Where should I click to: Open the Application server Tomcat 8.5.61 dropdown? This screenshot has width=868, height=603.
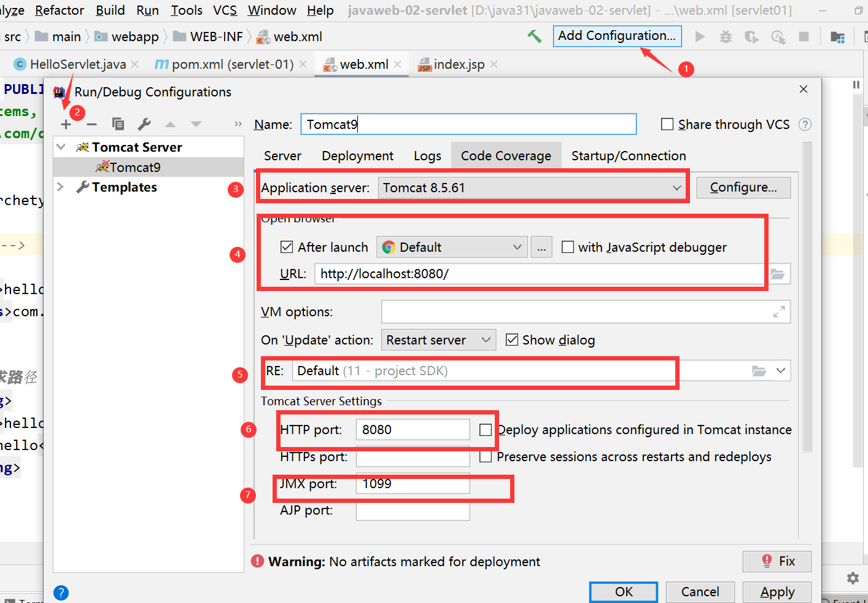tap(533, 188)
